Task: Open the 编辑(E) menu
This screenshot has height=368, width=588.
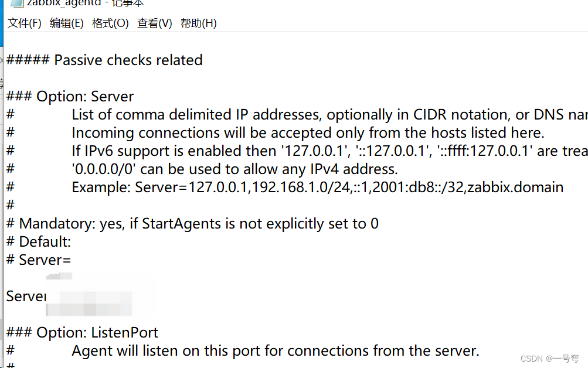Action: click(66, 23)
